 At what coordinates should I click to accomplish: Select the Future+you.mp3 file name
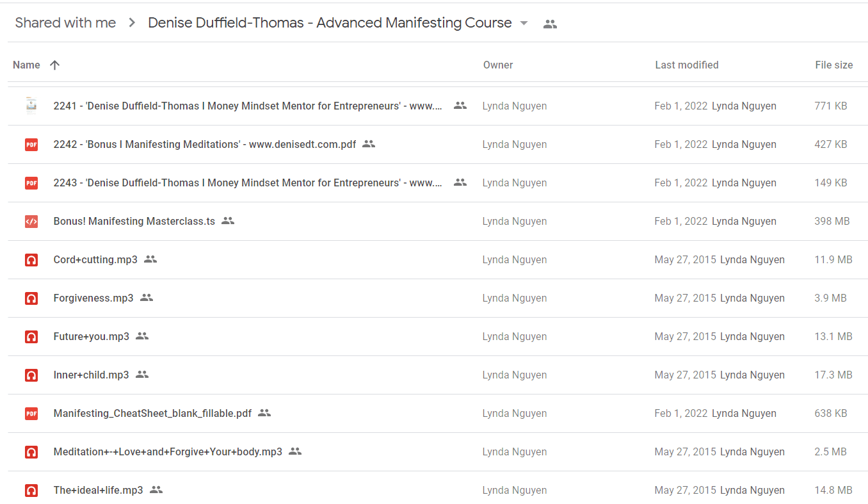point(92,336)
